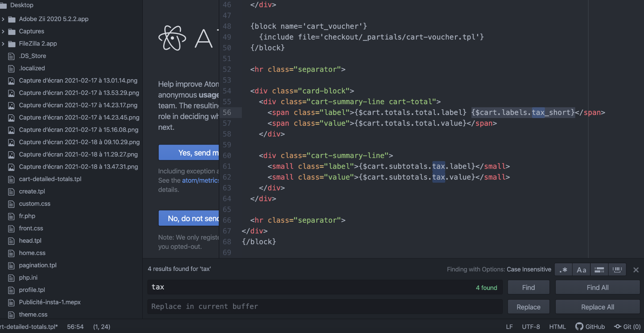Open fr.php from the file tree
Screen dimensions: 644x333
27,216
